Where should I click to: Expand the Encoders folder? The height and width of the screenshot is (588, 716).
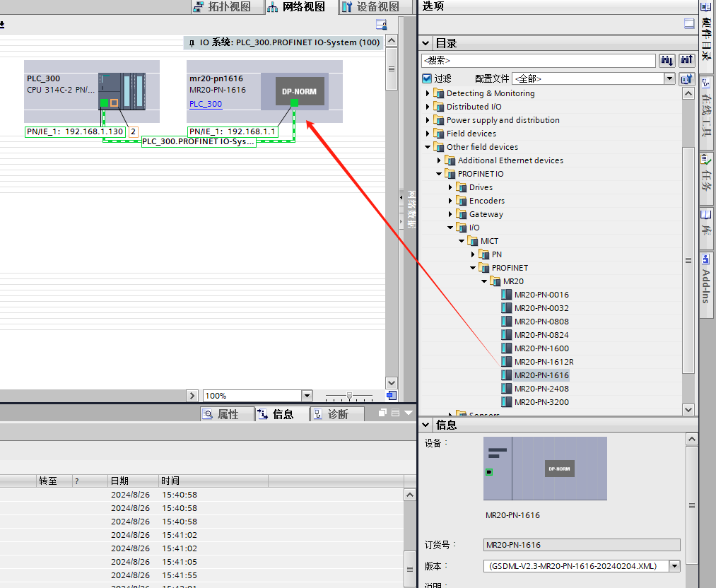click(450, 201)
